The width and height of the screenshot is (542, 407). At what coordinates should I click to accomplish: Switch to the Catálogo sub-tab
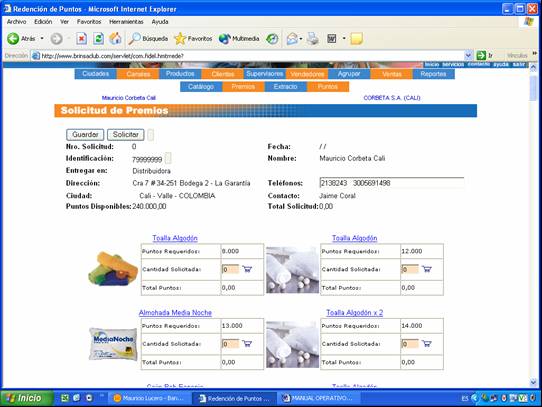tap(201, 86)
